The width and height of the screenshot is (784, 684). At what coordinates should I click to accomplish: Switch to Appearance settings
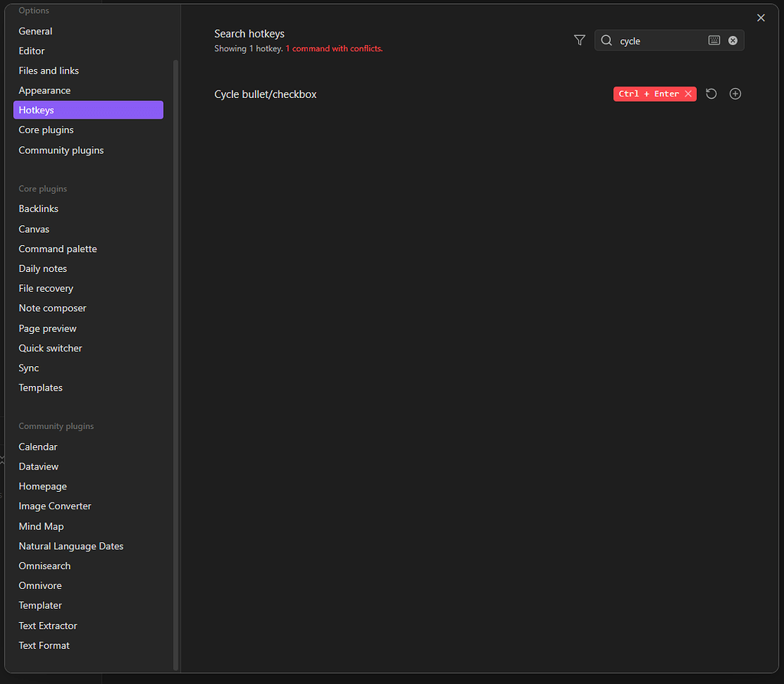pyautogui.click(x=44, y=90)
